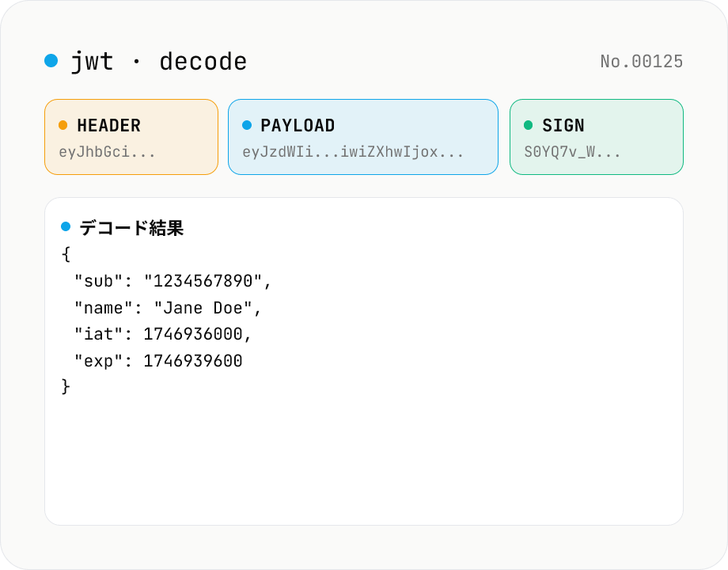The width and height of the screenshot is (728, 570).
Task: Click the "name": "Jane Doe" line
Action: 168,308
